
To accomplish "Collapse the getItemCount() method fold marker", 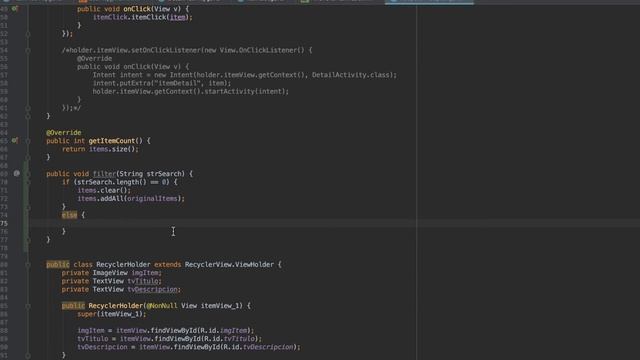I will (x=28, y=141).
